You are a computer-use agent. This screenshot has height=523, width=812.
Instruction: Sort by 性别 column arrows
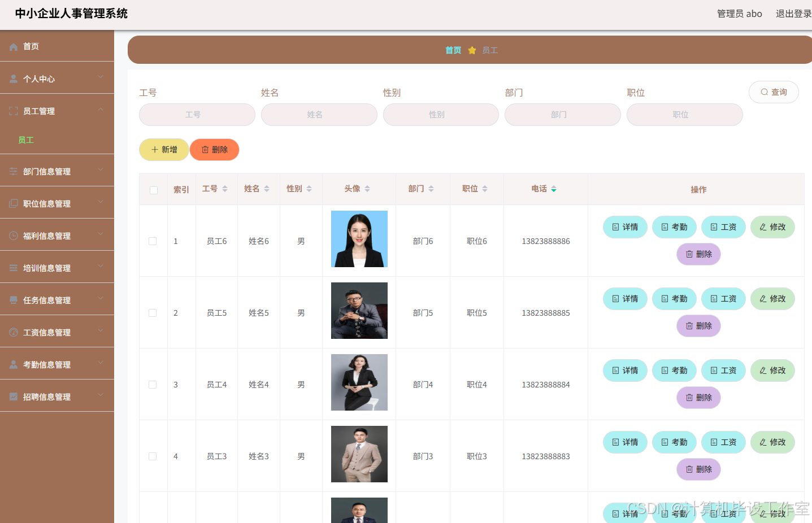point(309,189)
